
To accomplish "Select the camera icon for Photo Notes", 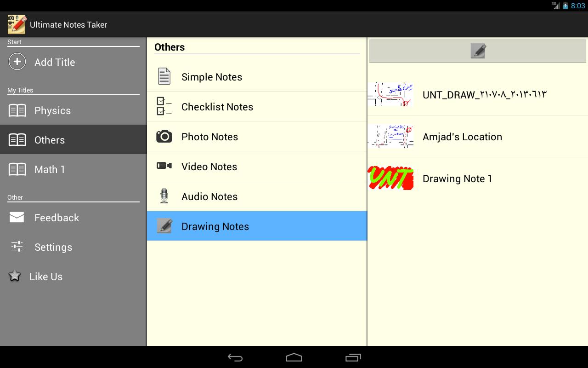I will [x=164, y=136].
